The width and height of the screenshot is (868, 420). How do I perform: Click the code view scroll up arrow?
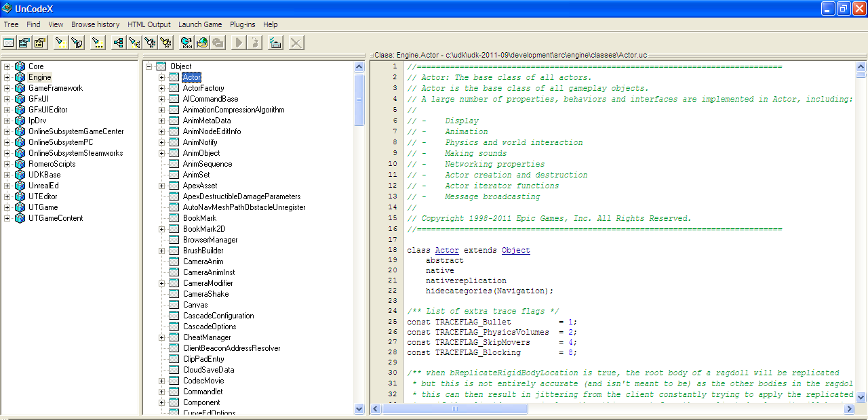point(861,66)
